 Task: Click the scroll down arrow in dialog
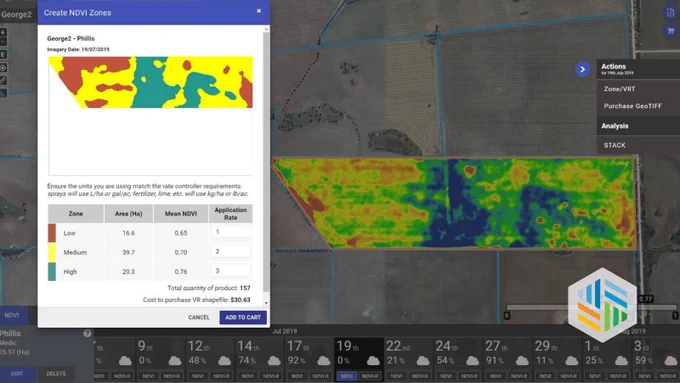click(x=266, y=303)
